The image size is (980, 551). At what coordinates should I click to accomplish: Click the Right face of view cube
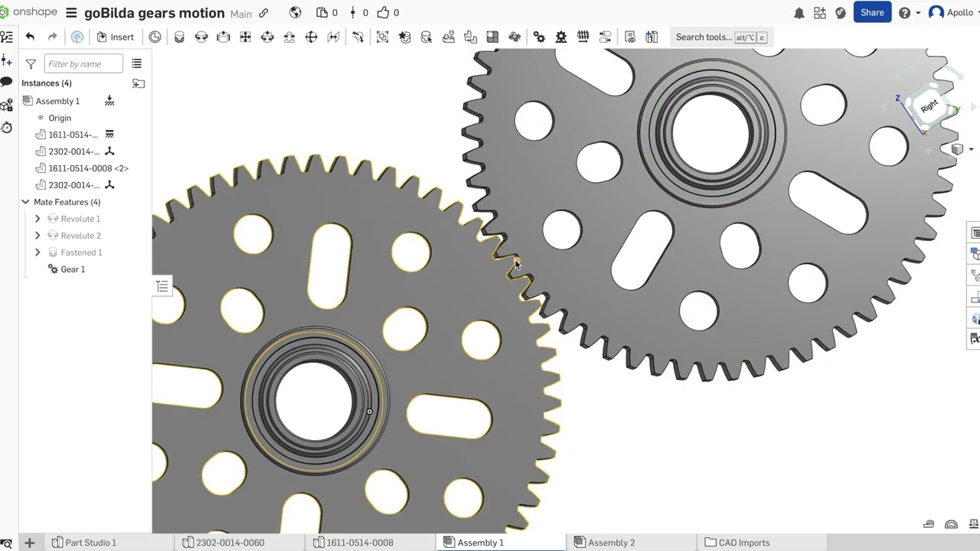tap(929, 106)
